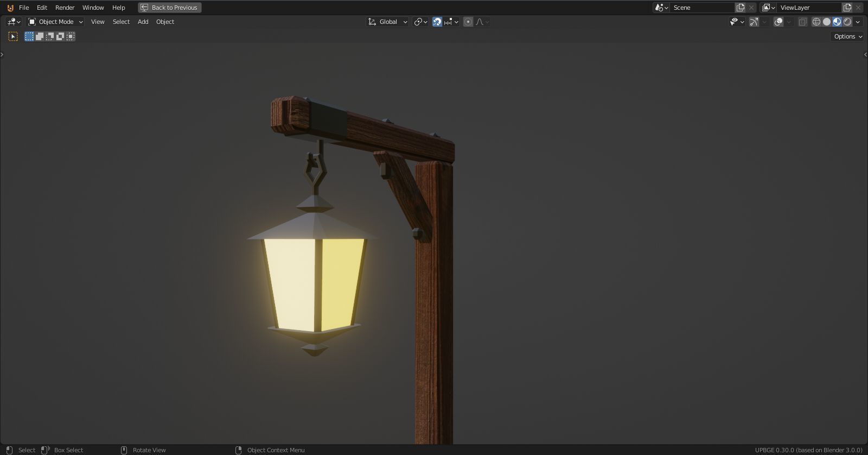The image size is (868, 455).
Task: Switch to Rendered viewport shading
Action: (x=847, y=22)
